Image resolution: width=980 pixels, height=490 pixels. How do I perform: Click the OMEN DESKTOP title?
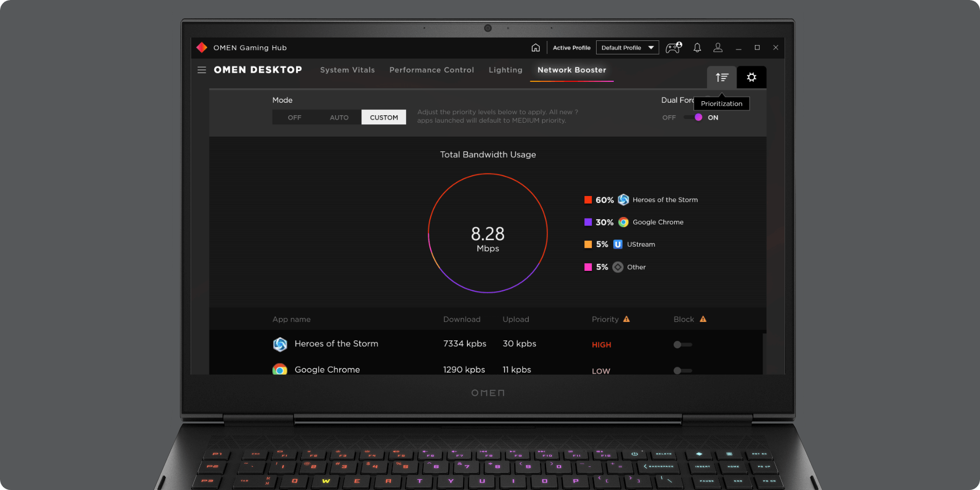click(258, 70)
